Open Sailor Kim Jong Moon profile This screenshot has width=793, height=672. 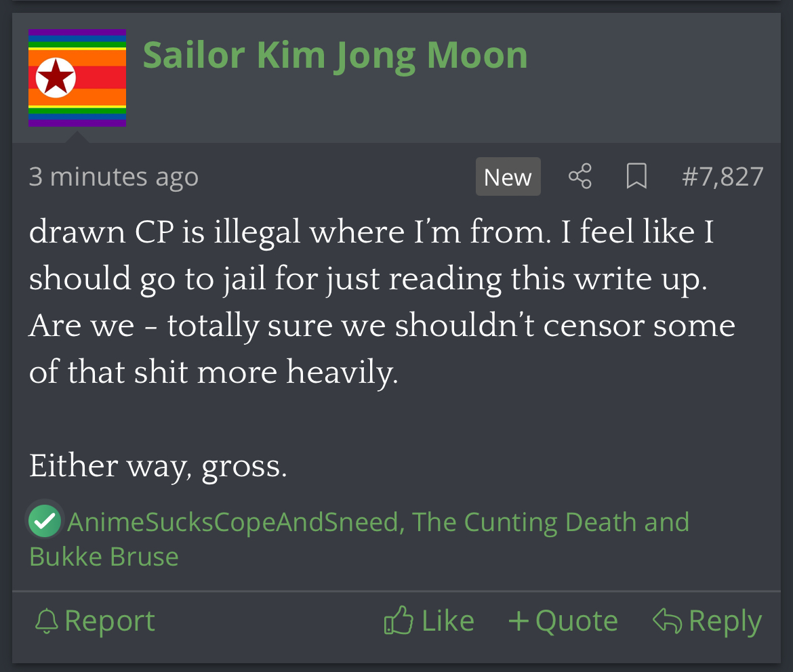pos(335,56)
